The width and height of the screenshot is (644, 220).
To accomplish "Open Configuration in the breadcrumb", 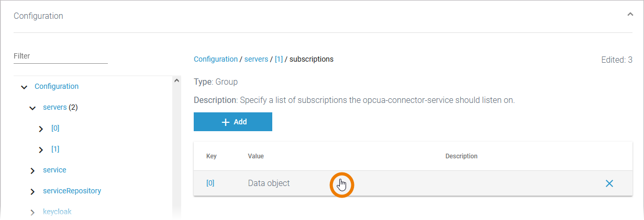I will pos(216,59).
